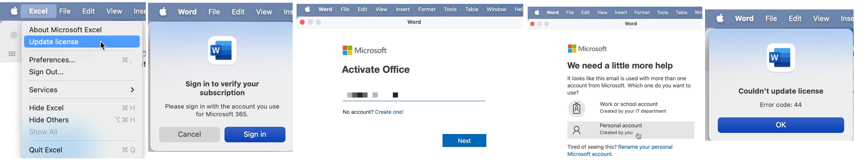Open the Word menu above the sign-in dialog

tap(187, 12)
